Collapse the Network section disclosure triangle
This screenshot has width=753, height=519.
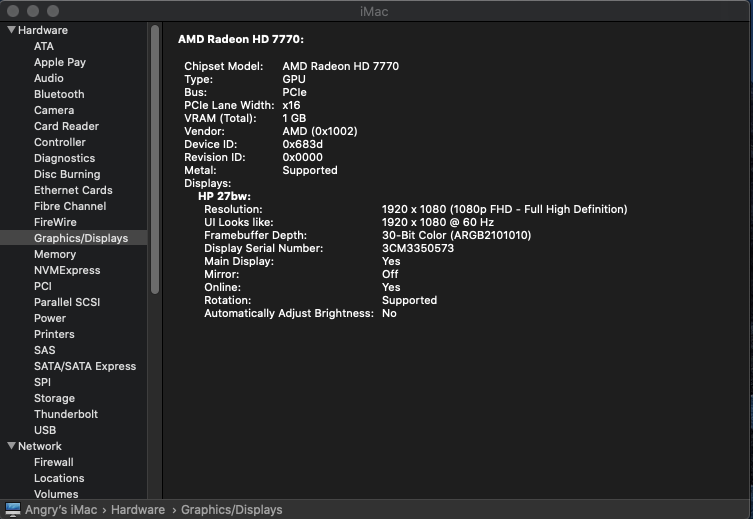11,447
